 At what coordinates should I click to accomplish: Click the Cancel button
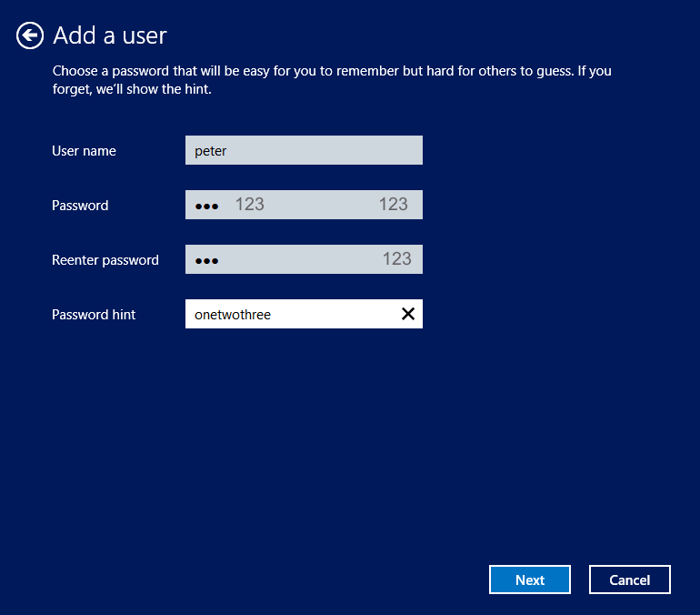tap(629, 580)
